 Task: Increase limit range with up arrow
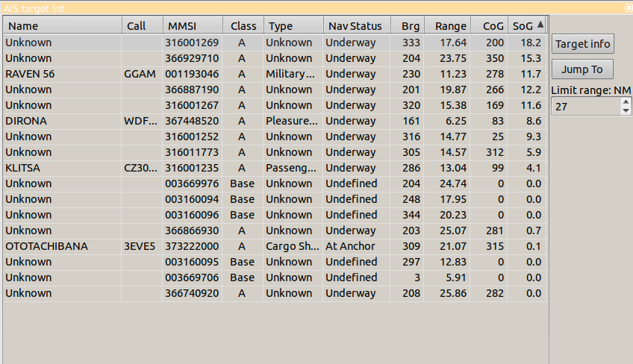626,103
